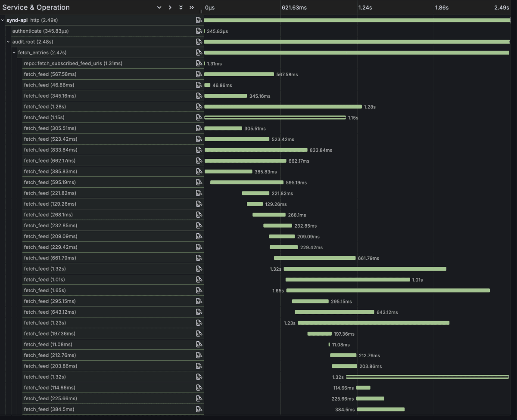This screenshot has width=517, height=420.
Task: Click the Collapse All double right chevron
Action: (x=192, y=8)
